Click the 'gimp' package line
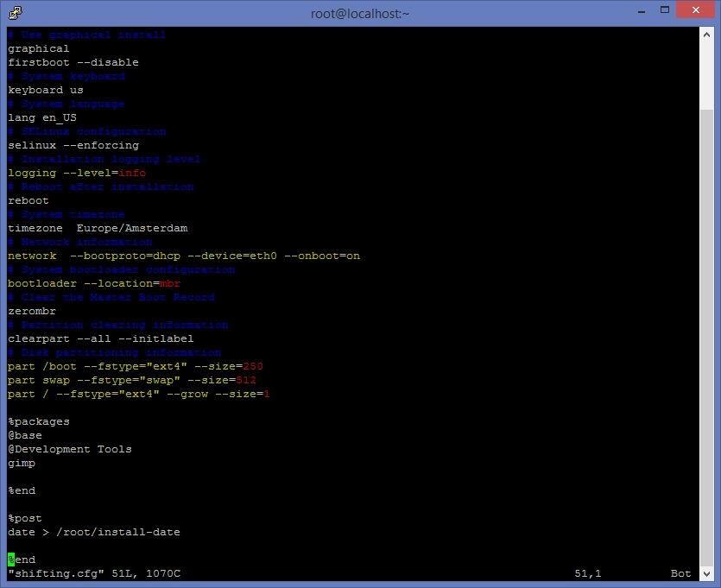The height and width of the screenshot is (588, 721). (x=21, y=464)
